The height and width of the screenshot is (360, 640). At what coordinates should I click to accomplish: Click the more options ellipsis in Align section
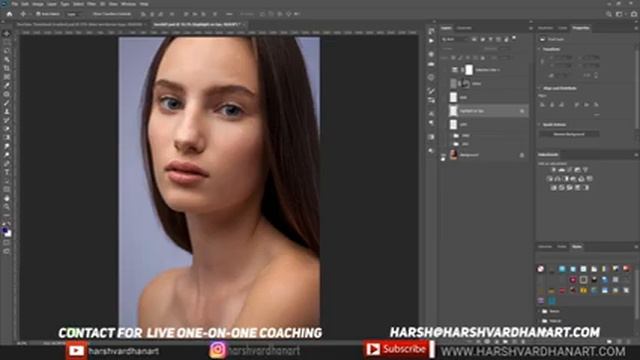point(596,115)
